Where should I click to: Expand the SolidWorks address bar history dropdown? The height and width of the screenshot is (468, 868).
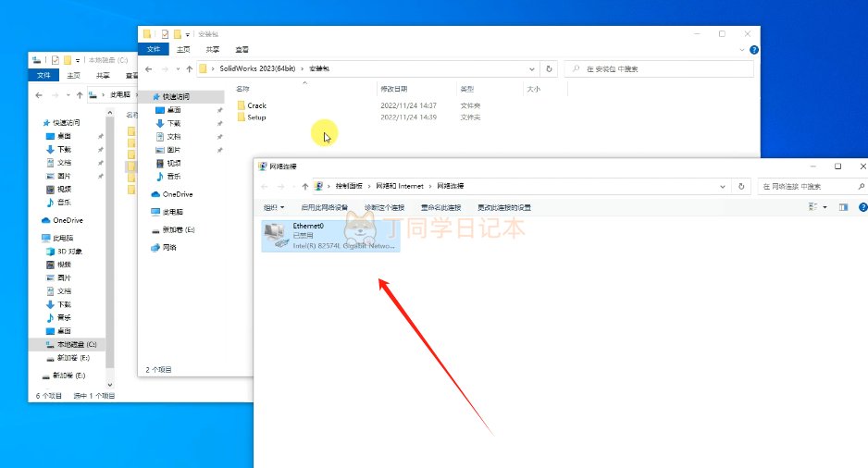click(x=531, y=68)
